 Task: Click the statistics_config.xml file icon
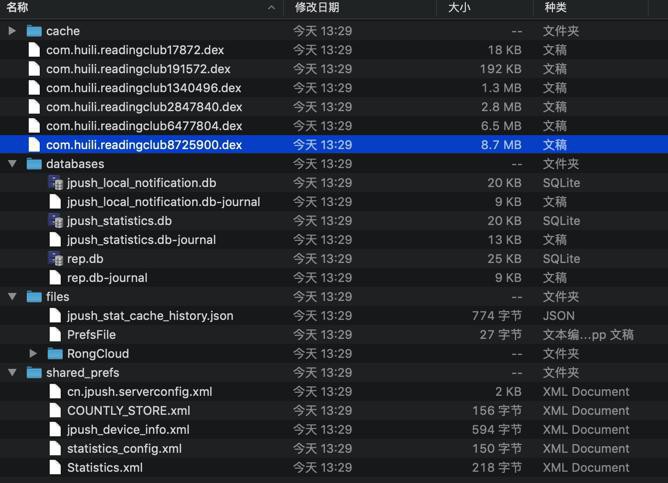coord(55,448)
